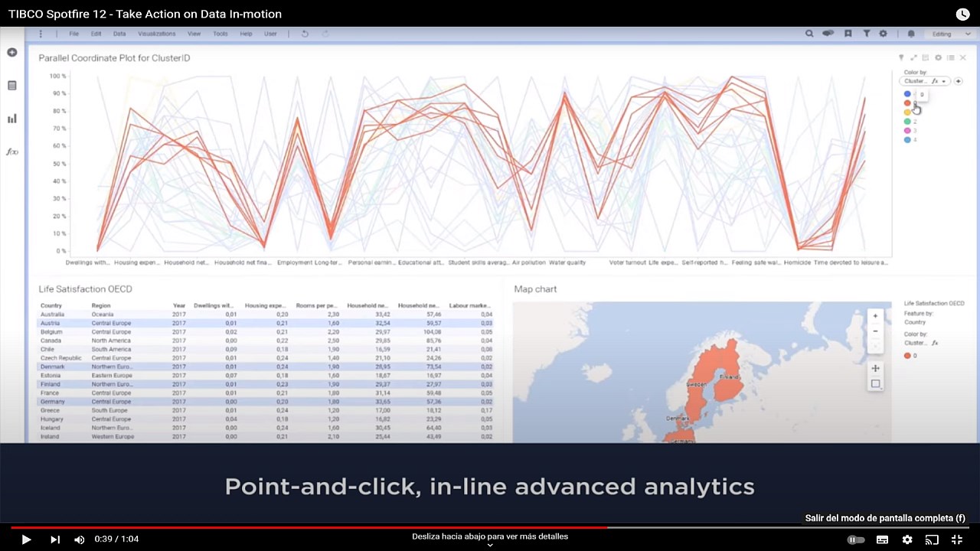Add a color rule with plus button
Viewport: 980px width, 551px height.
pos(958,81)
